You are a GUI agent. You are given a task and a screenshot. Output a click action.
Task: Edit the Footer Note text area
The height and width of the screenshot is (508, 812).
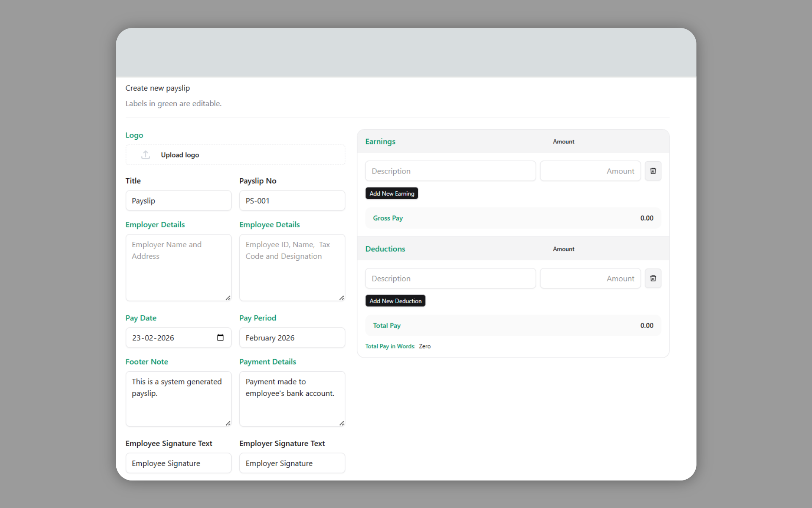click(x=178, y=398)
